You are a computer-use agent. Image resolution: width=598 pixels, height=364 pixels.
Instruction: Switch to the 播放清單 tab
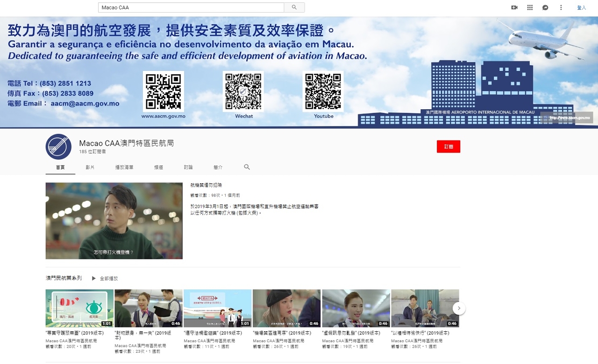pos(124,167)
